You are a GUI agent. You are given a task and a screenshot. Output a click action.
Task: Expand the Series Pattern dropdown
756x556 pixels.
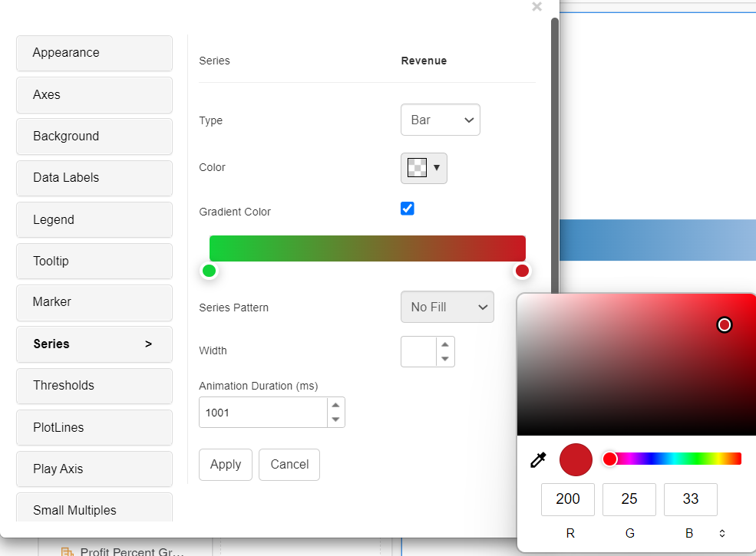447,308
